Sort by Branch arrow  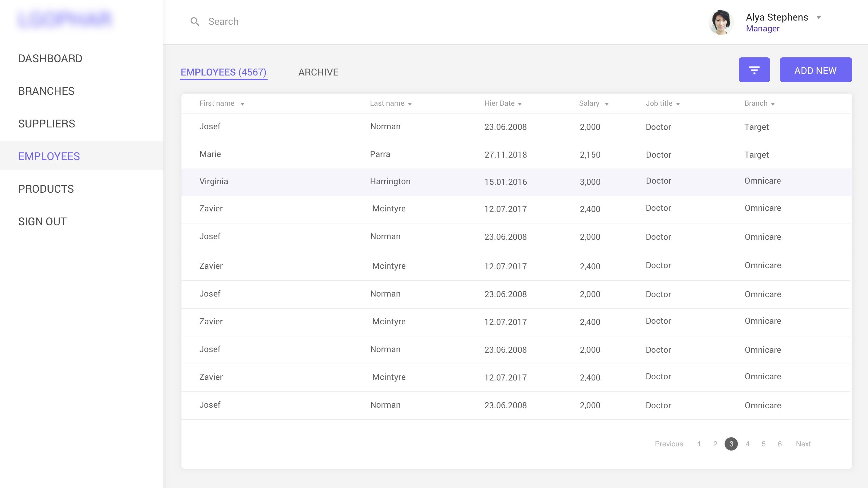tap(773, 104)
